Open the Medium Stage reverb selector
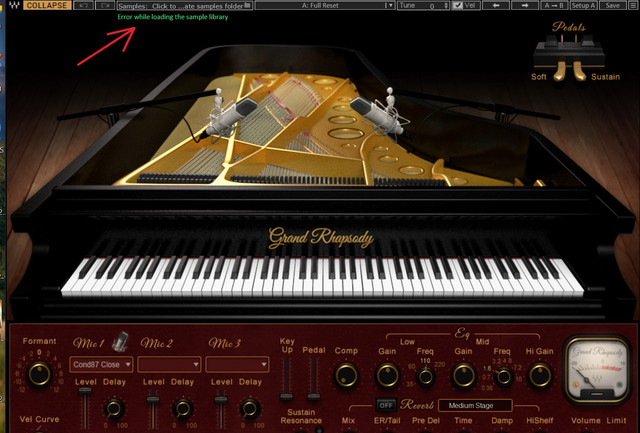The image size is (640, 433). (475, 405)
